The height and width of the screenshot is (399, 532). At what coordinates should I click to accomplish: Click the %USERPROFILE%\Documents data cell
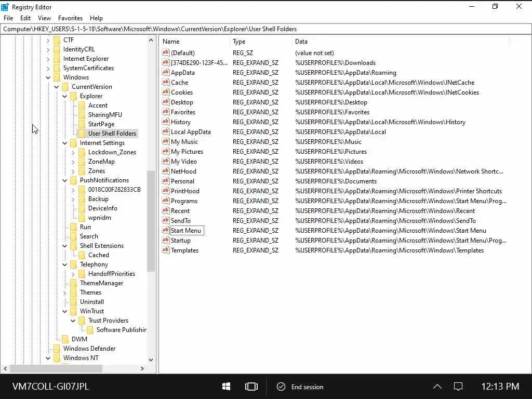click(336, 181)
